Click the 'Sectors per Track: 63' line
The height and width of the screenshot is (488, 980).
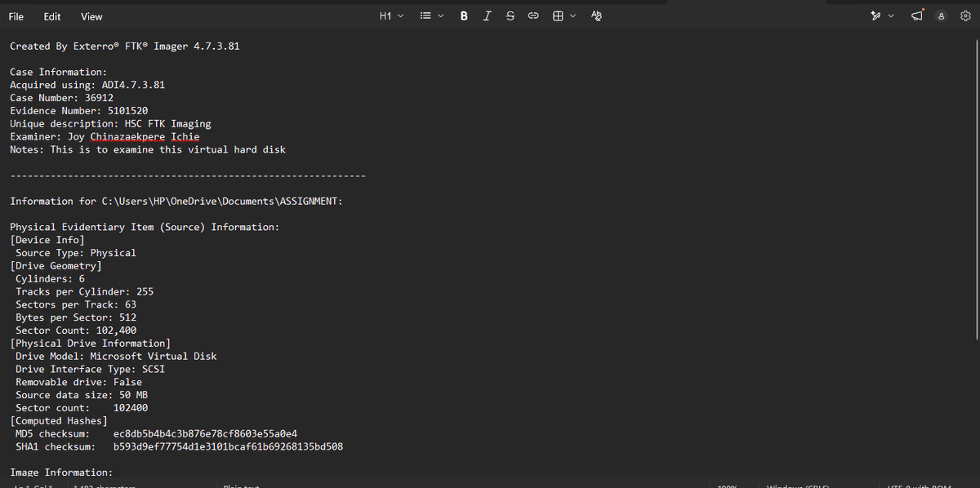(x=76, y=304)
